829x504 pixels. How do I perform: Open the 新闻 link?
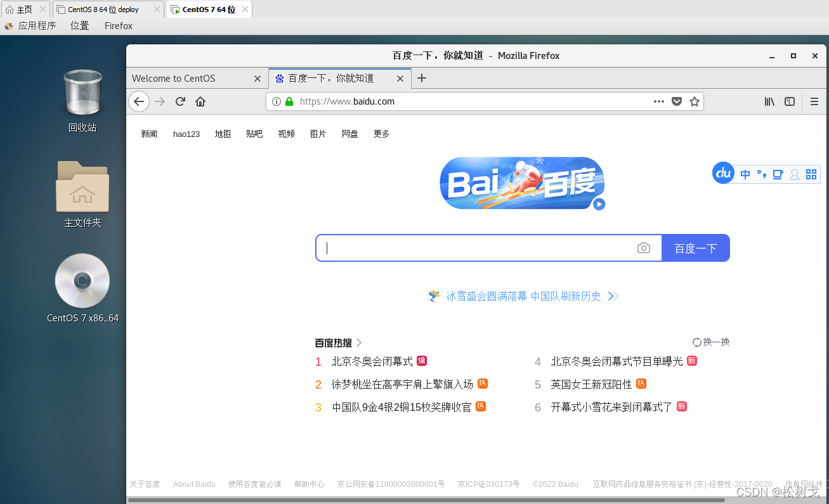tap(149, 134)
